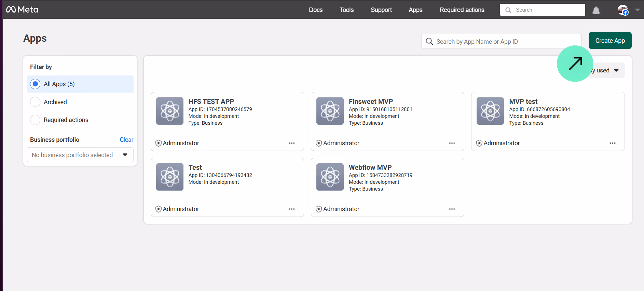Open the Webflow MVP title
The width and height of the screenshot is (644, 291).
pos(370,167)
